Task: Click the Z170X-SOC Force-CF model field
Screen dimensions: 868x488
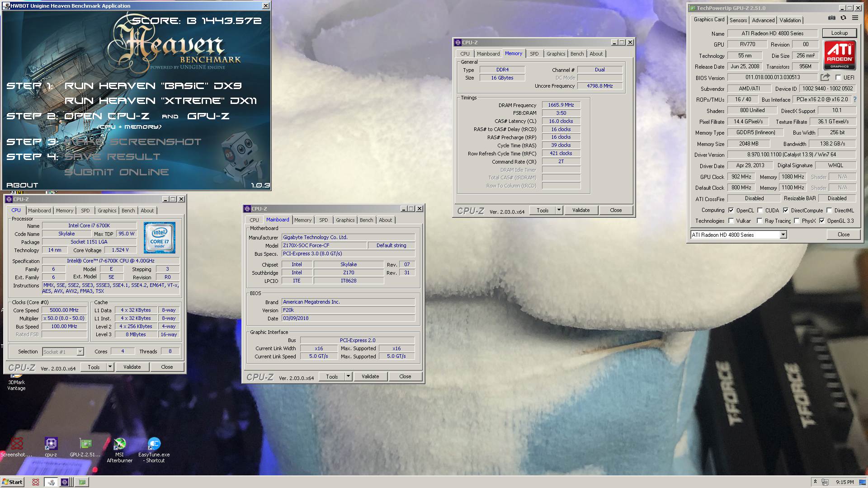Action: pyautogui.click(x=324, y=245)
